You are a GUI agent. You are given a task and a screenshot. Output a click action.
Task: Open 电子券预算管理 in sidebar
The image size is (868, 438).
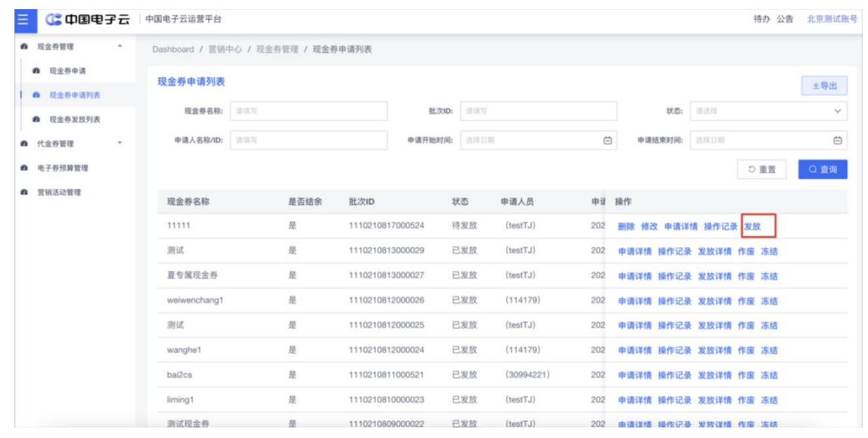(x=62, y=168)
